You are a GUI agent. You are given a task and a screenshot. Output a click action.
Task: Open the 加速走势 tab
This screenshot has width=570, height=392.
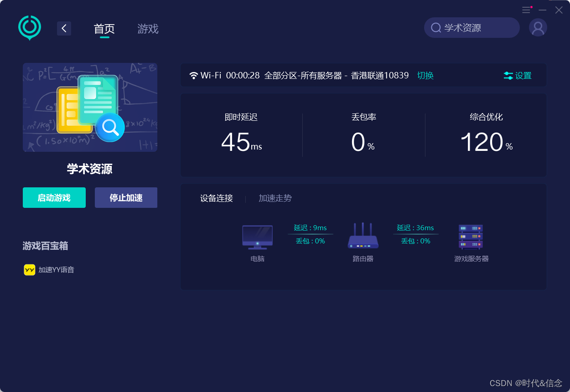[275, 198]
